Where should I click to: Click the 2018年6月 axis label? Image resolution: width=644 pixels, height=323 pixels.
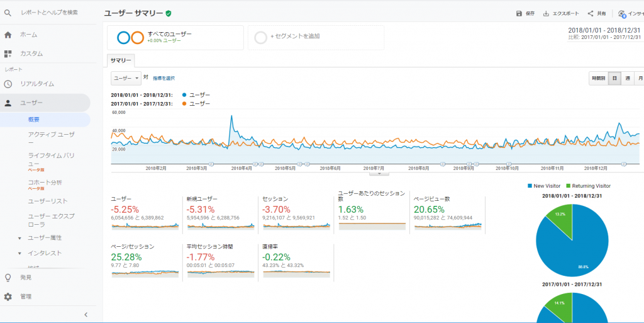[x=330, y=169]
